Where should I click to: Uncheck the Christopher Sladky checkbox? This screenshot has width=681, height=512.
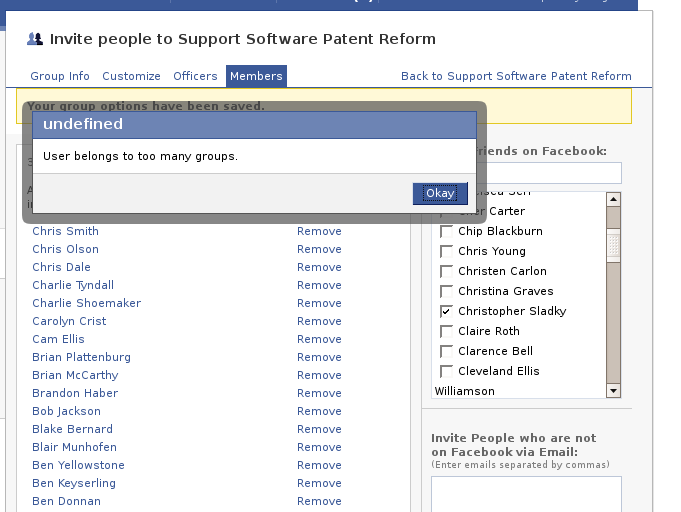click(446, 311)
